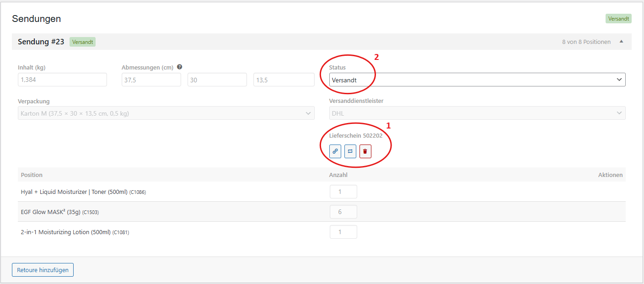
Task: Expand the Versanddienstleister DHL dropdown
Action: (x=477, y=113)
